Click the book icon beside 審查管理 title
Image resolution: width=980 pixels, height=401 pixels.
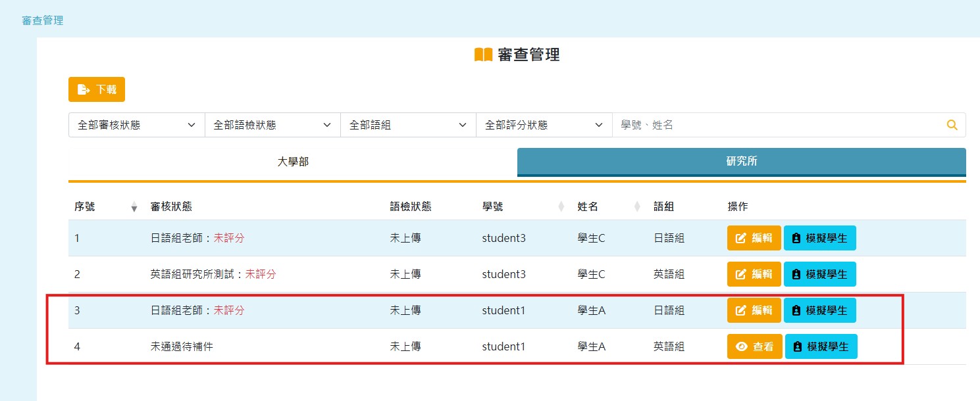tap(484, 55)
